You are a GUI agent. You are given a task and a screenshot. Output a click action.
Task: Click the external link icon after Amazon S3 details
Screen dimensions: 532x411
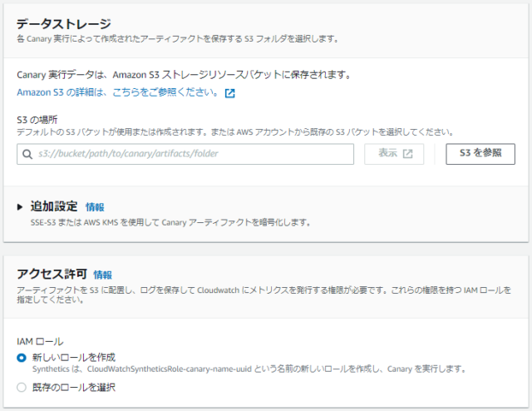click(230, 93)
